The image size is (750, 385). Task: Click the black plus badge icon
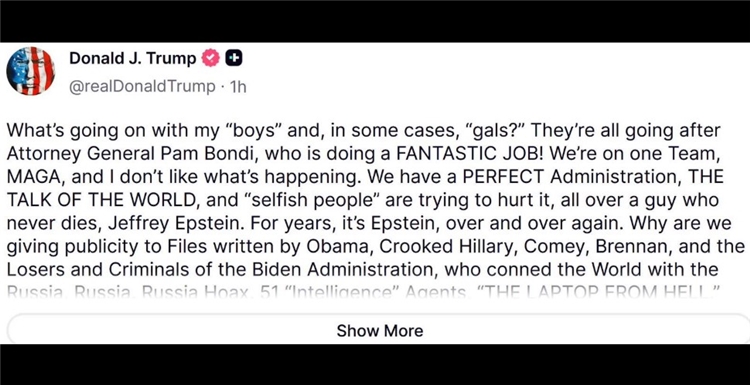coord(233,58)
